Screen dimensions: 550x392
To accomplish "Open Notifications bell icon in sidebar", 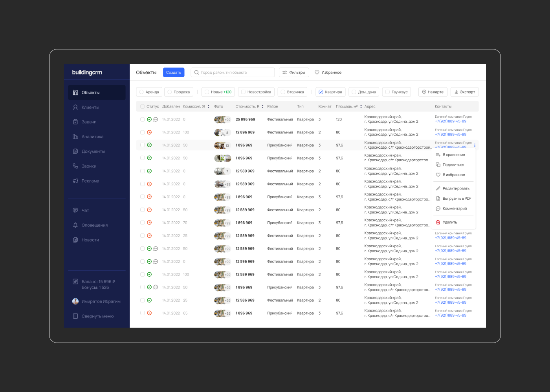I will [75, 225].
